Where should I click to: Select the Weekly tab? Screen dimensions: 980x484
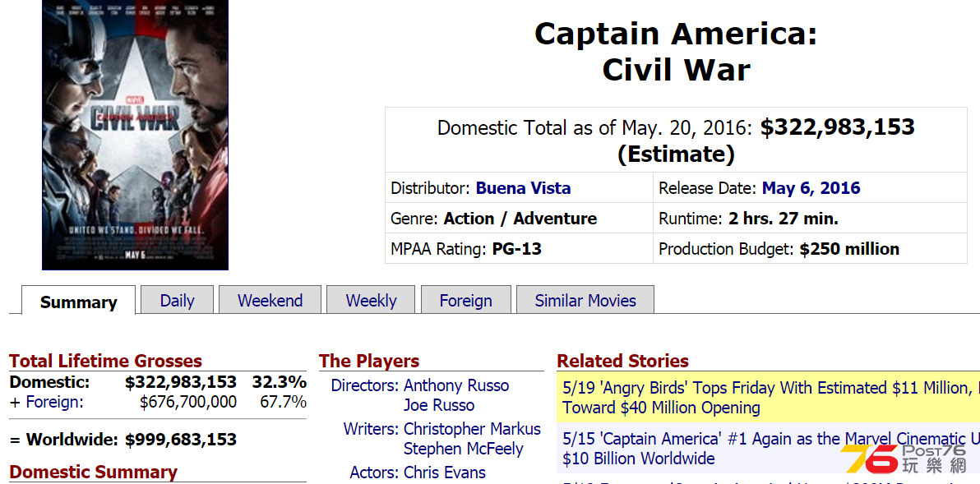point(372,300)
